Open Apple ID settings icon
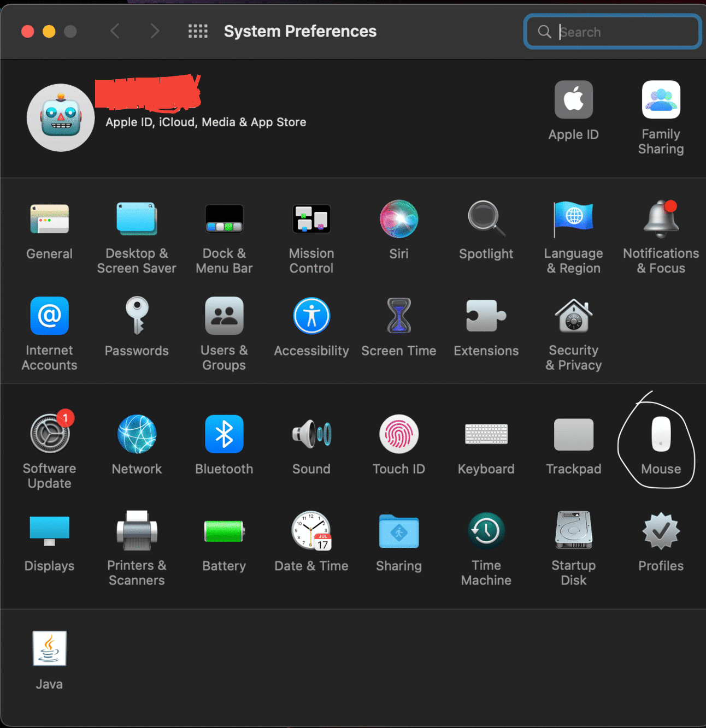The height and width of the screenshot is (728, 706). 574,99
